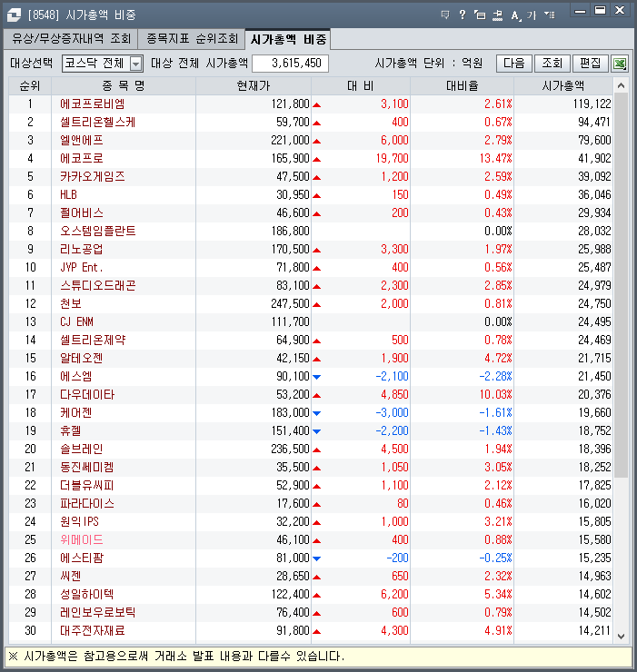This screenshot has width=637, height=672.
Task: Switch to 유상/무상증자내역 조회 tab
Action: (x=71, y=39)
